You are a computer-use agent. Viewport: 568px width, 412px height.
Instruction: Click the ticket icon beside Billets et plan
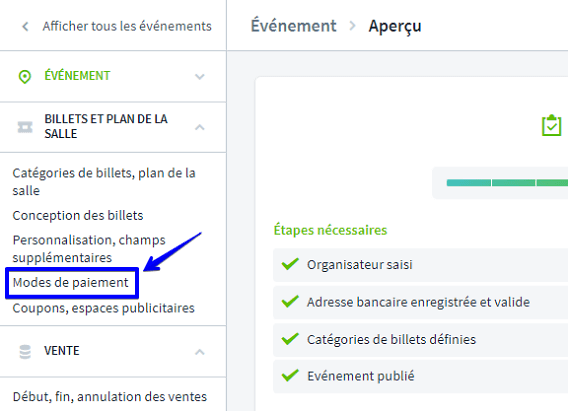tap(25, 127)
